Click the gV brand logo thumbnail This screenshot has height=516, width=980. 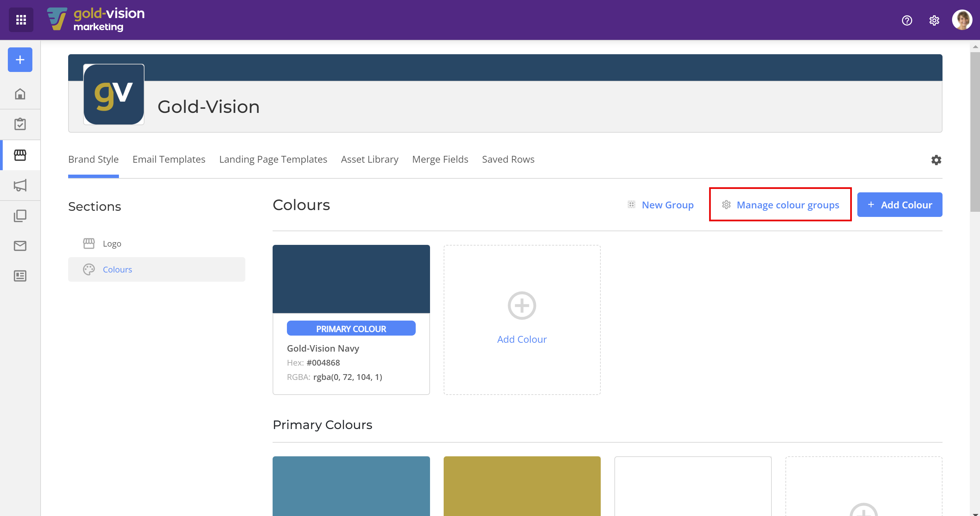click(114, 94)
